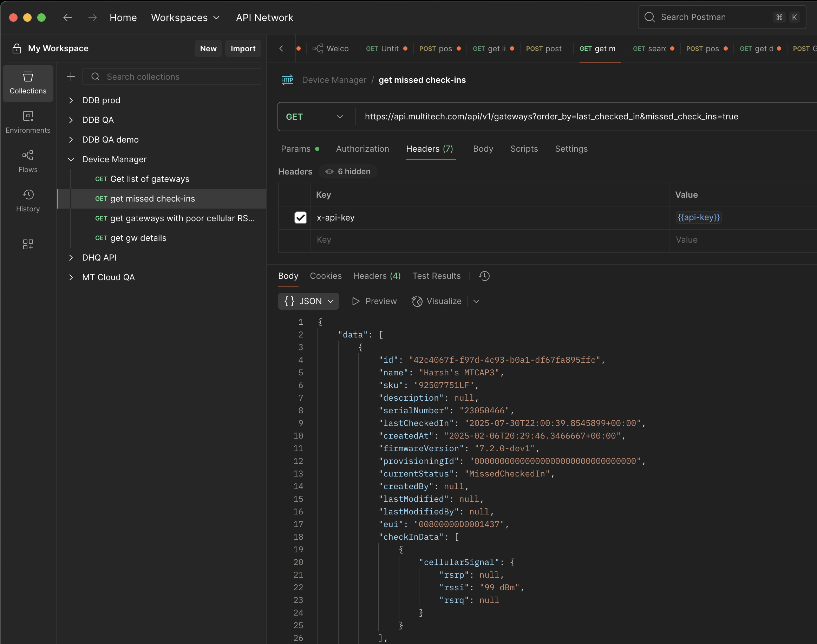Click the Import button
Viewport: 817px width, 644px height.
tap(243, 48)
